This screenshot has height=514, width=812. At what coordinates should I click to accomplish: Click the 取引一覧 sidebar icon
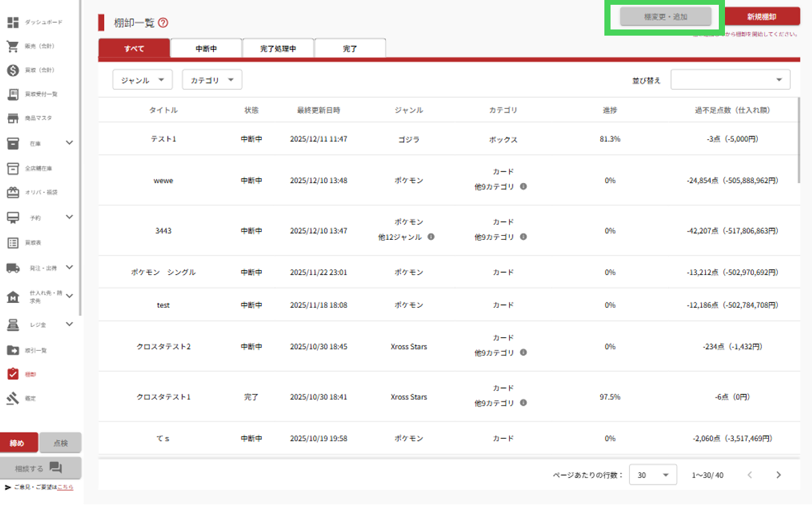12,350
